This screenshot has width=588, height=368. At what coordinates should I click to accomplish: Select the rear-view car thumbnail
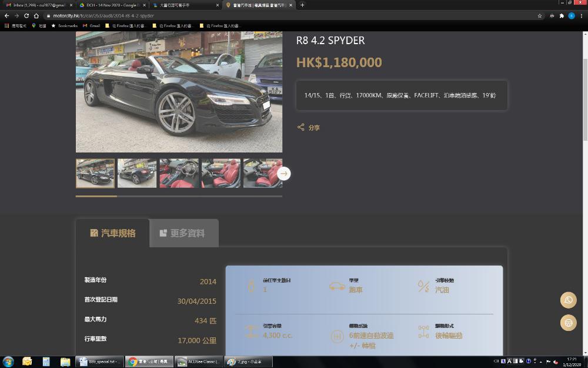[x=137, y=173]
